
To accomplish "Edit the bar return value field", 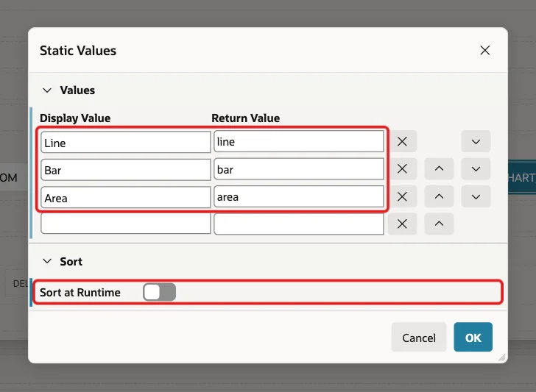I will (x=299, y=169).
